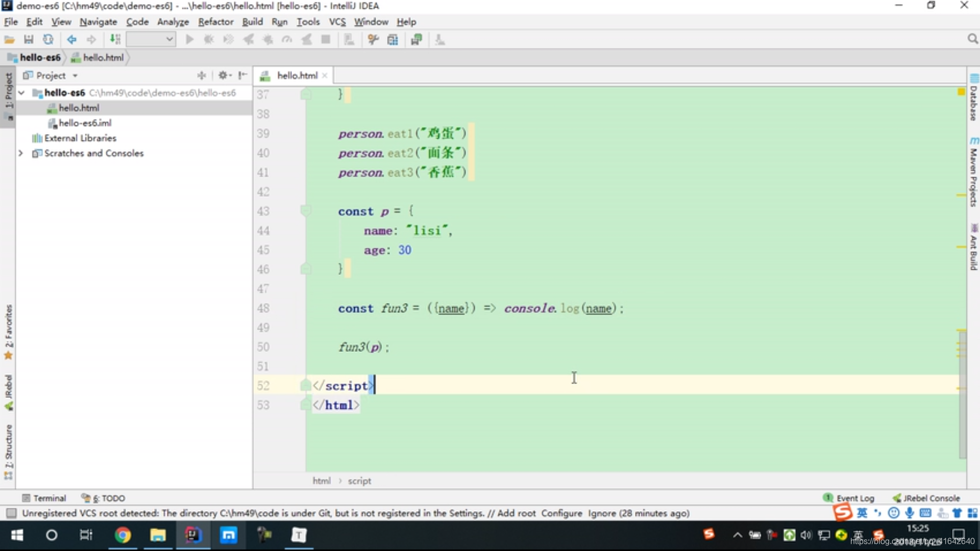The width and height of the screenshot is (980, 551).
Task: Select hello.html in the project tree
Action: click(x=79, y=108)
